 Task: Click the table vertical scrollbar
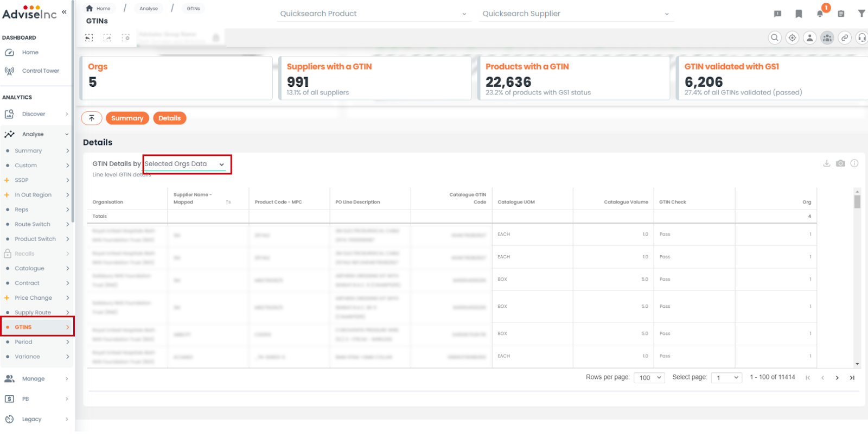857,277
